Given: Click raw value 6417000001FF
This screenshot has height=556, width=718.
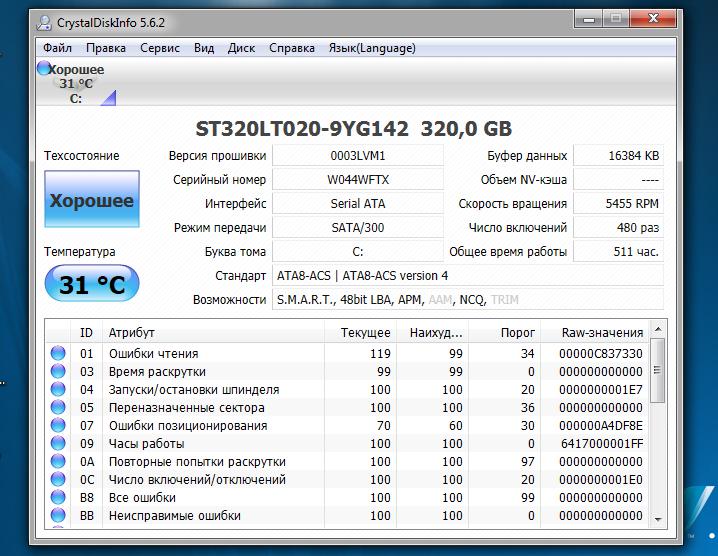Looking at the screenshot, I should click(602, 444).
